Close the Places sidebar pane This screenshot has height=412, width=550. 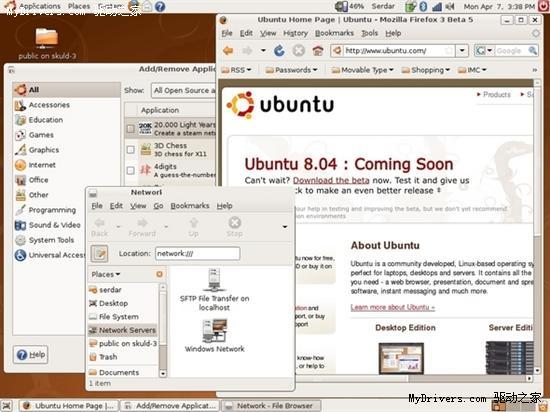[159, 274]
